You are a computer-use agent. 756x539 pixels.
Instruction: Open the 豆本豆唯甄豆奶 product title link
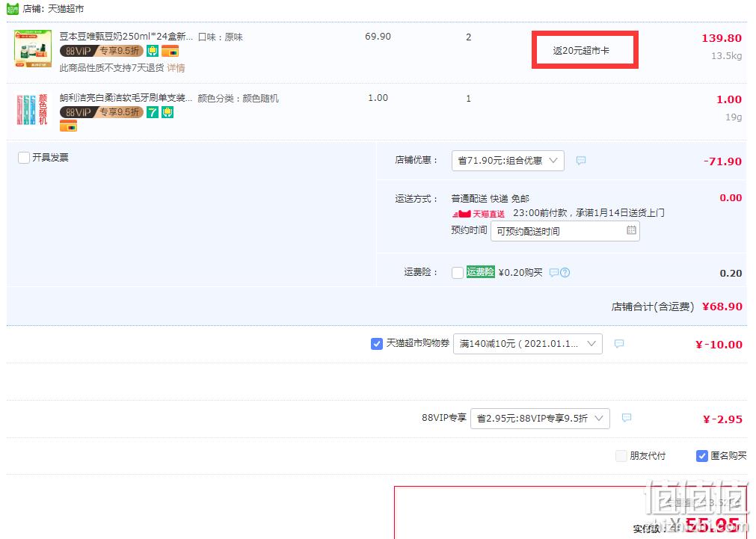(x=126, y=37)
